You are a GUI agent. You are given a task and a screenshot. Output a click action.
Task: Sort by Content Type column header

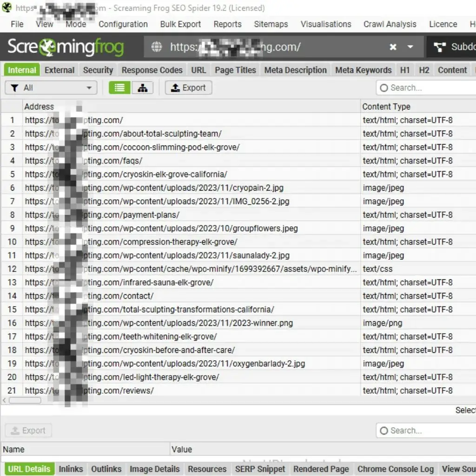click(418, 106)
